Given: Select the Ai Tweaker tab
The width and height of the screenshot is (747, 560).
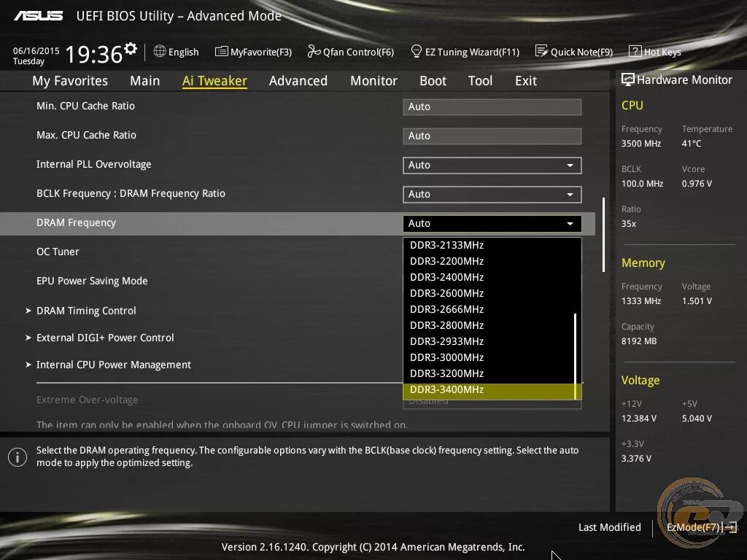Looking at the screenshot, I should pos(214,81).
